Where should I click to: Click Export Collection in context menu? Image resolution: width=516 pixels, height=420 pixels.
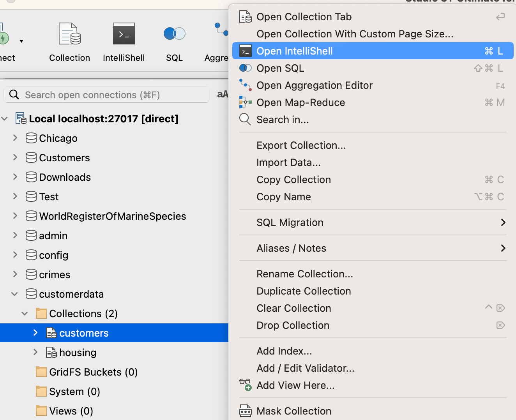point(301,145)
